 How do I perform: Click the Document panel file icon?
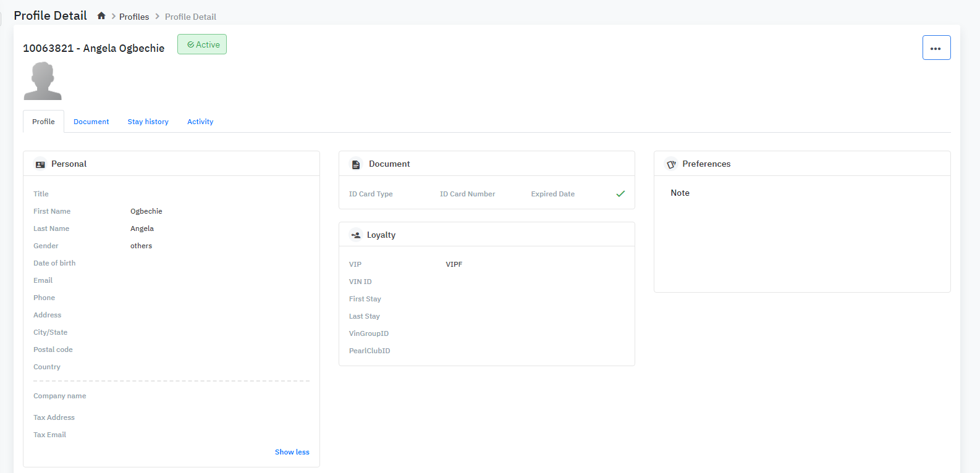[x=356, y=164]
